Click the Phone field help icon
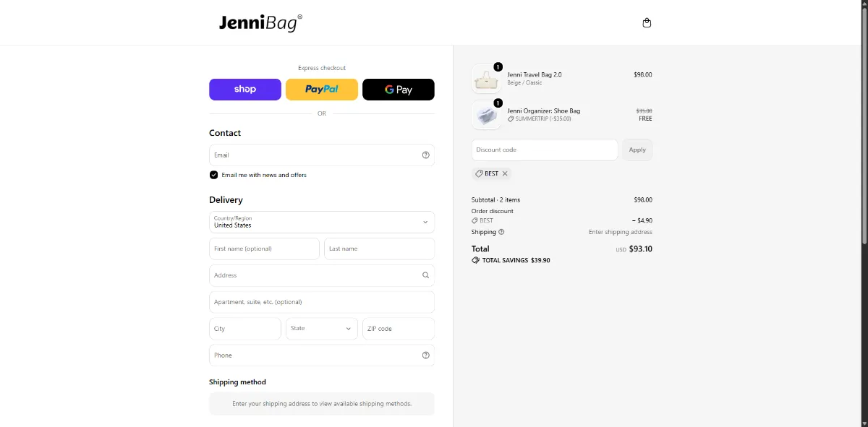This screenshot has height=427, width=868. pyautogui.click(x=425, y=355)
